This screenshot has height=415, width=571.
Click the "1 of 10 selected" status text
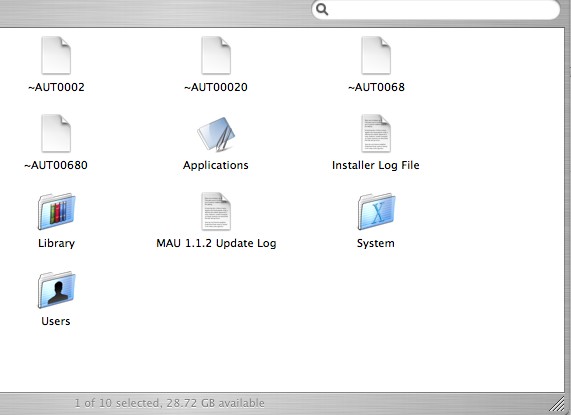(x=117, y=403)
